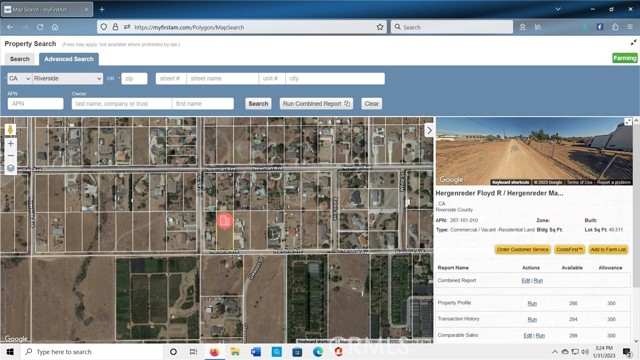Image resolution: width=640 pixels, height=360 pixels.
Task: Open Firefox from the taskbar
Action: click(x=214, y=351)
